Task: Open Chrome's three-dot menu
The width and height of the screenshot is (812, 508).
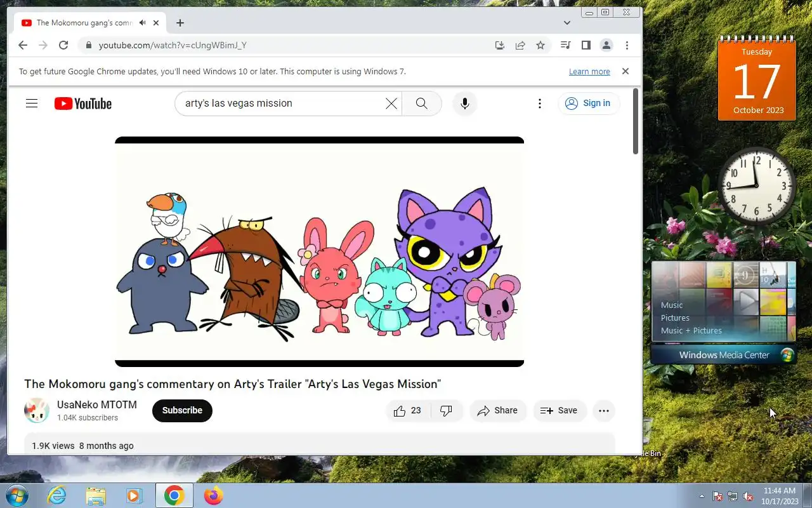Action: 627,45
